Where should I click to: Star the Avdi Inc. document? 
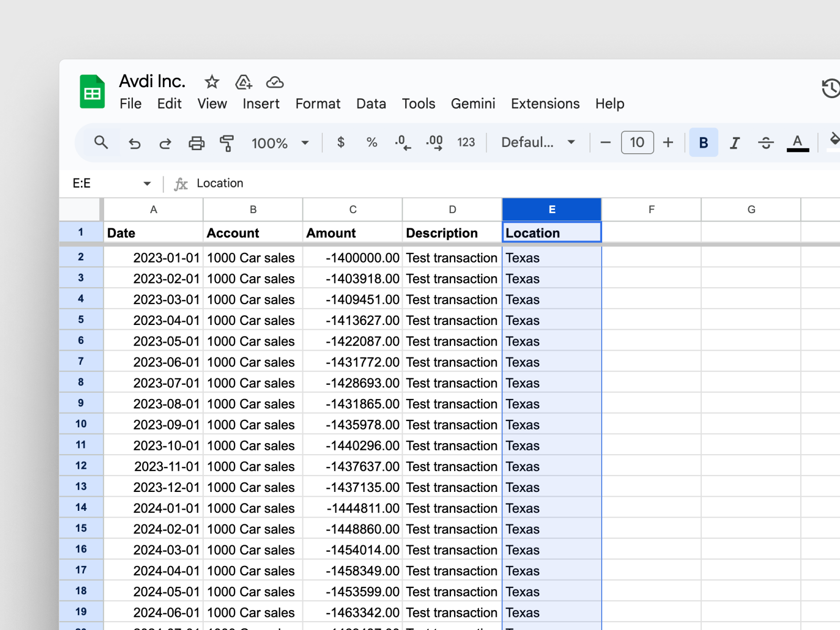[x=212, y=82]
